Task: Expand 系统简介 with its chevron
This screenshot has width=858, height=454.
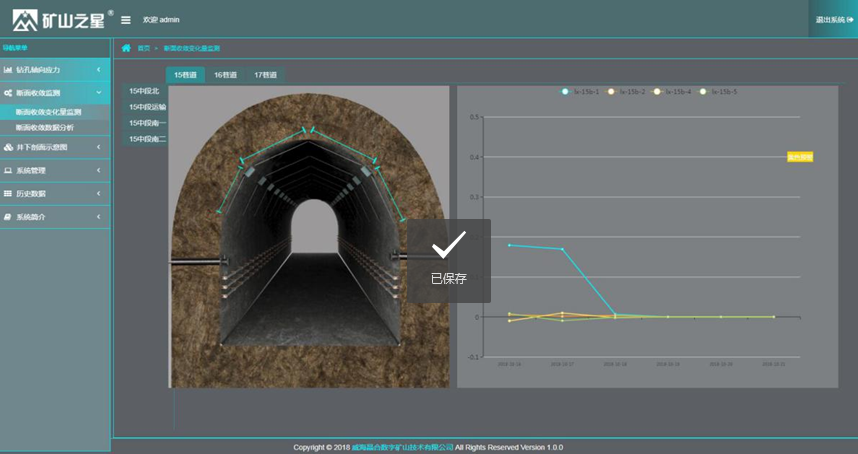Action: [98, 217]
